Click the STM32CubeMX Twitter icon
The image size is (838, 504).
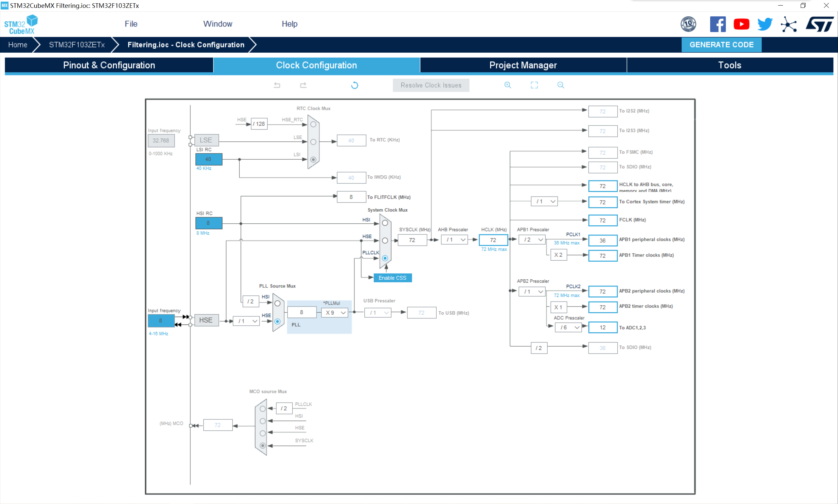[x=765, y=23]
